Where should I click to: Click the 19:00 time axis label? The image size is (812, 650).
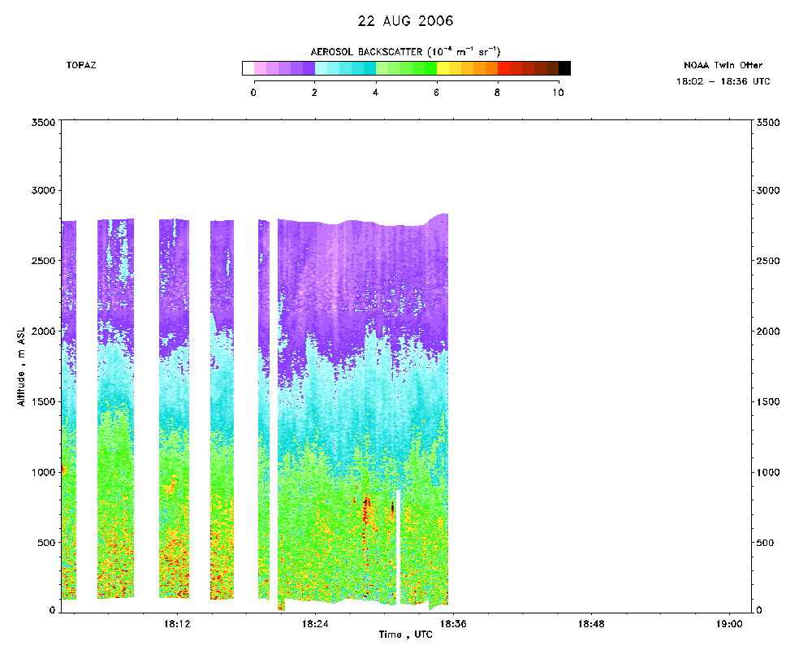pos(729,623)
